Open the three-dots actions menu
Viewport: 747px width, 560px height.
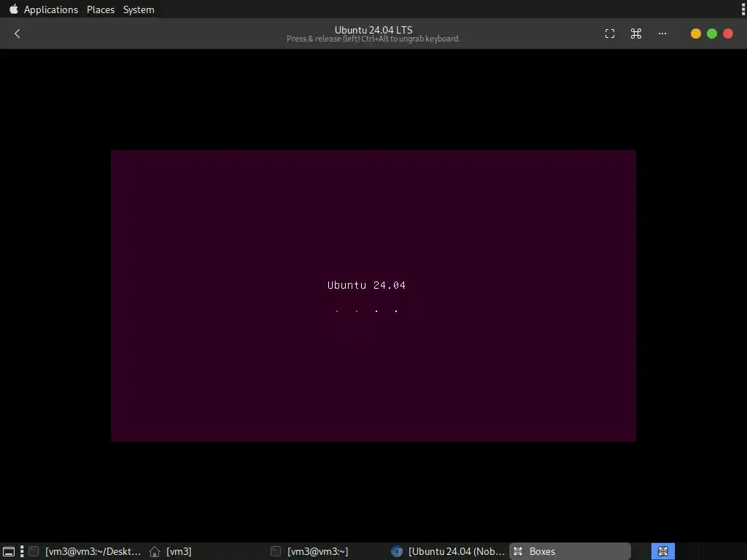(662, 34)
